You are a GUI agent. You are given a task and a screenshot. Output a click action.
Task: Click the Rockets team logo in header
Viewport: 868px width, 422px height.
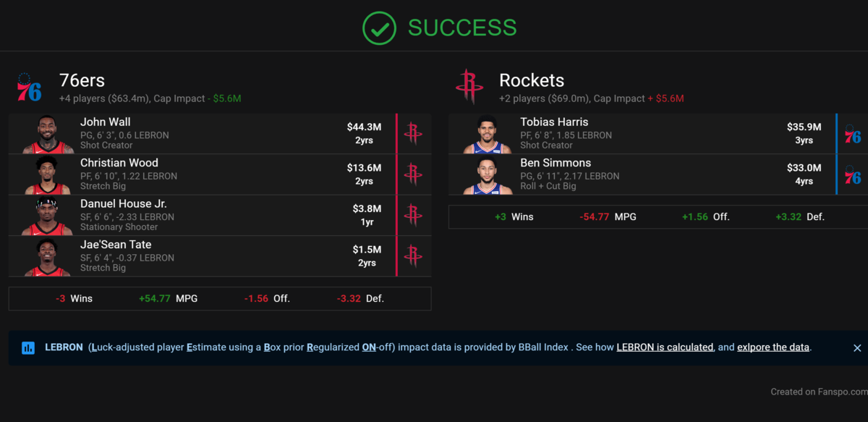point(469,87)
